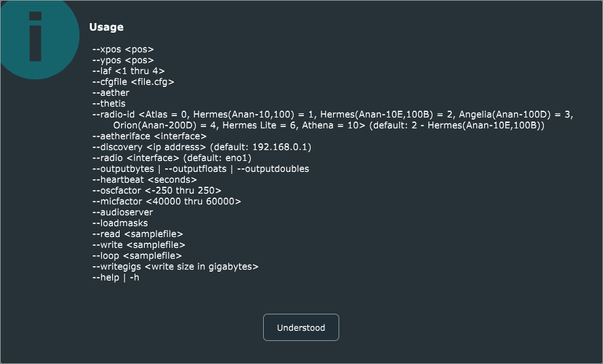Click the --xpos <pos> option line
The height and width of the screenshot is (364, 603).
pyautogui.click(x=123, y=50)
